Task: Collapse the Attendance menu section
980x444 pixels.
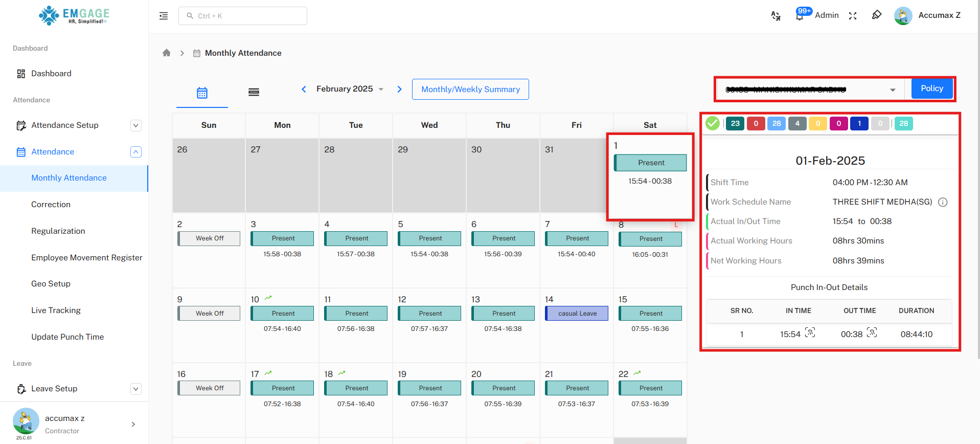Action: click(x=135, y=152)
